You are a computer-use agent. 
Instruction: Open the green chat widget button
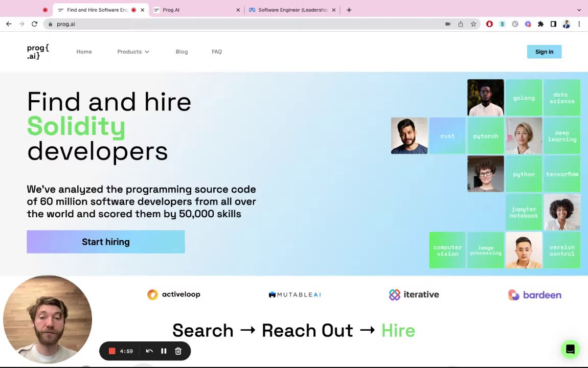(570, 349)
